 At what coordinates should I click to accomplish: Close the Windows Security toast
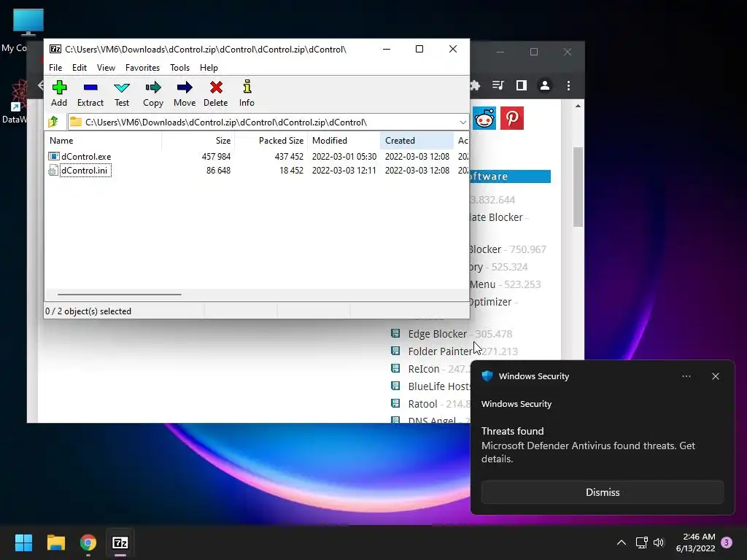point(715,376)
